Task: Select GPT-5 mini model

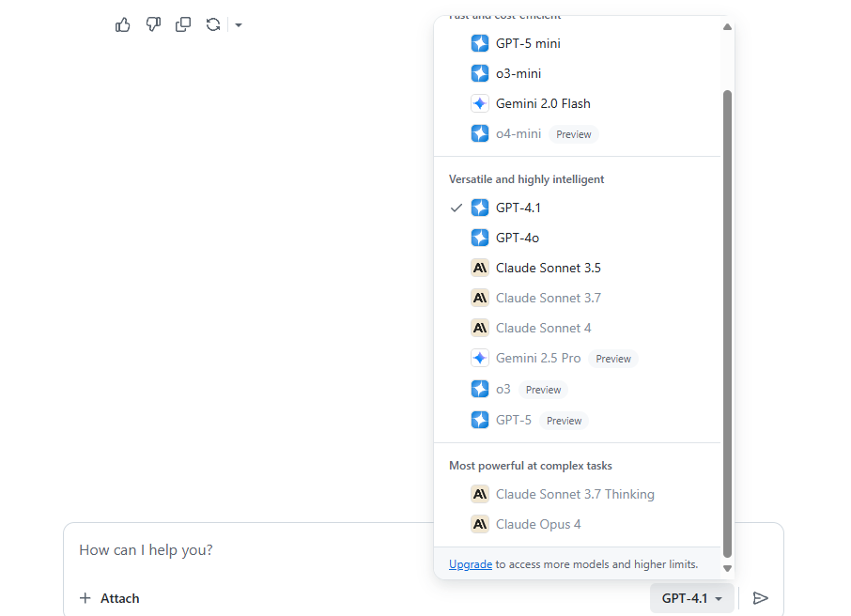Action: [x=528, y=43]
